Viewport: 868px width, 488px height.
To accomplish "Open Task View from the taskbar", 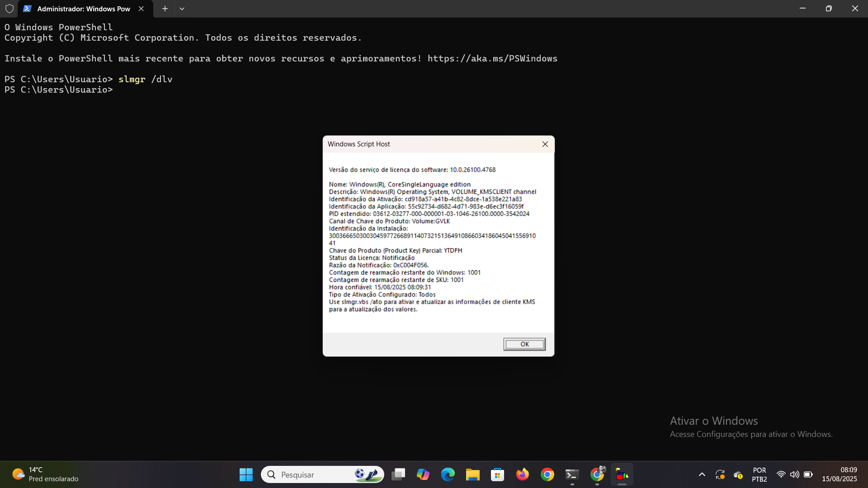I will coord(398,474).
